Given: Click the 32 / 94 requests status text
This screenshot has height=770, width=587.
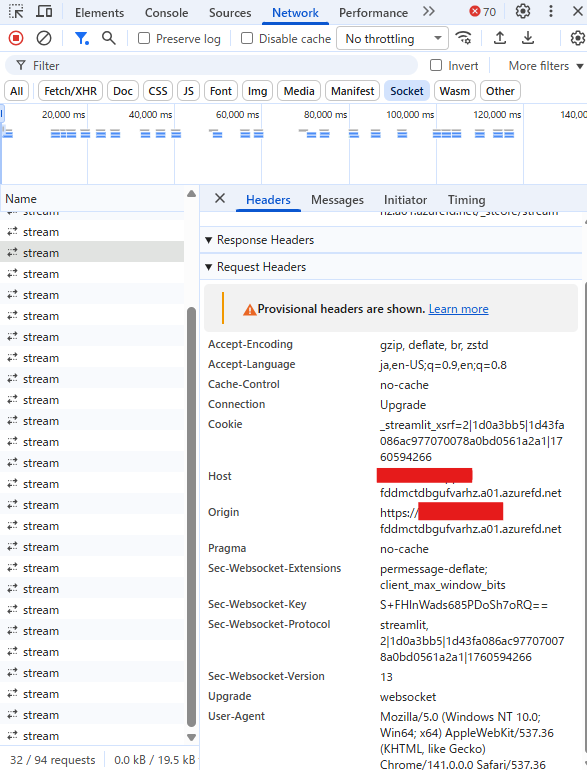Looking at the screenshot, I should click(x=53, y=760).
